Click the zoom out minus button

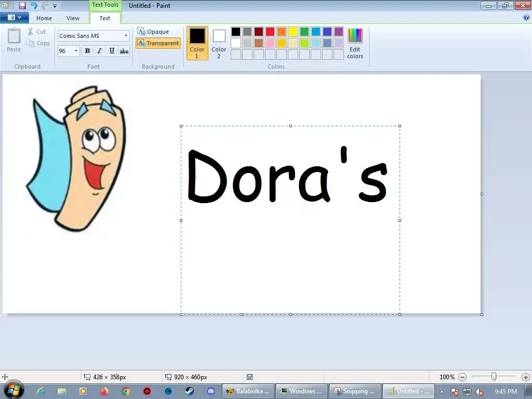(x=462, y=377)
